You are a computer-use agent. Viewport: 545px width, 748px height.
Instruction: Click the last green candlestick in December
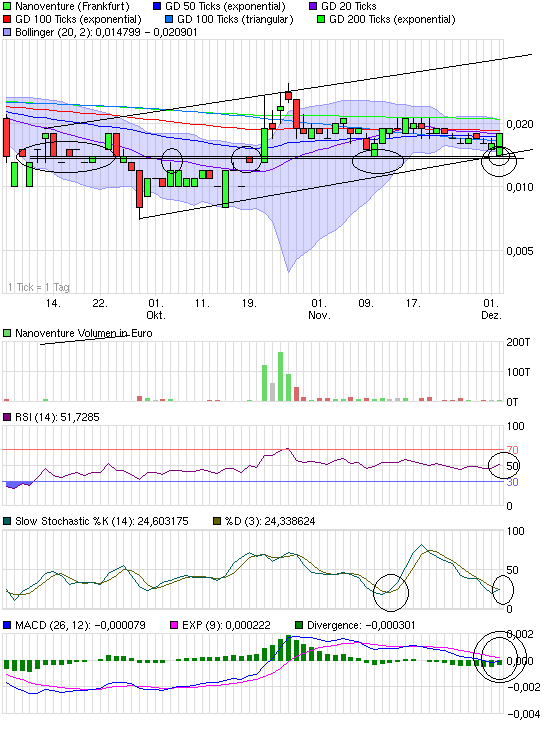[x=500, y=144]
